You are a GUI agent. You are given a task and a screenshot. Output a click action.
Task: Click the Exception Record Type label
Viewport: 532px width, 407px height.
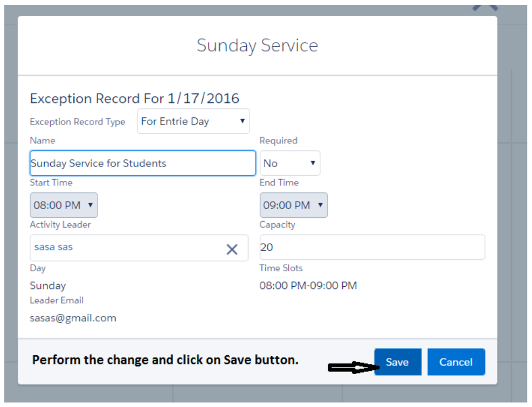coord(77,122)
